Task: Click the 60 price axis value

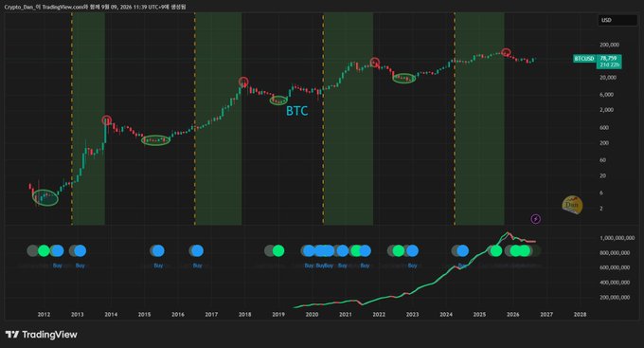Action: point(603,160)
